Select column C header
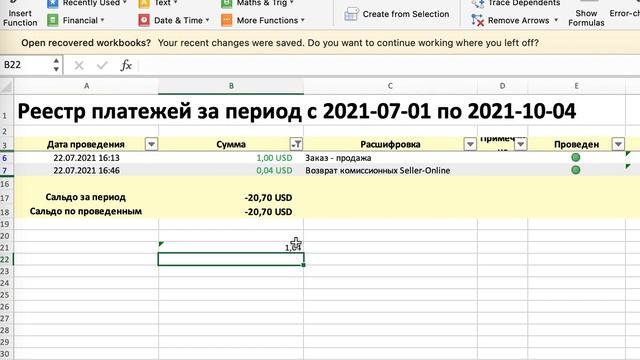 (390, 86)
